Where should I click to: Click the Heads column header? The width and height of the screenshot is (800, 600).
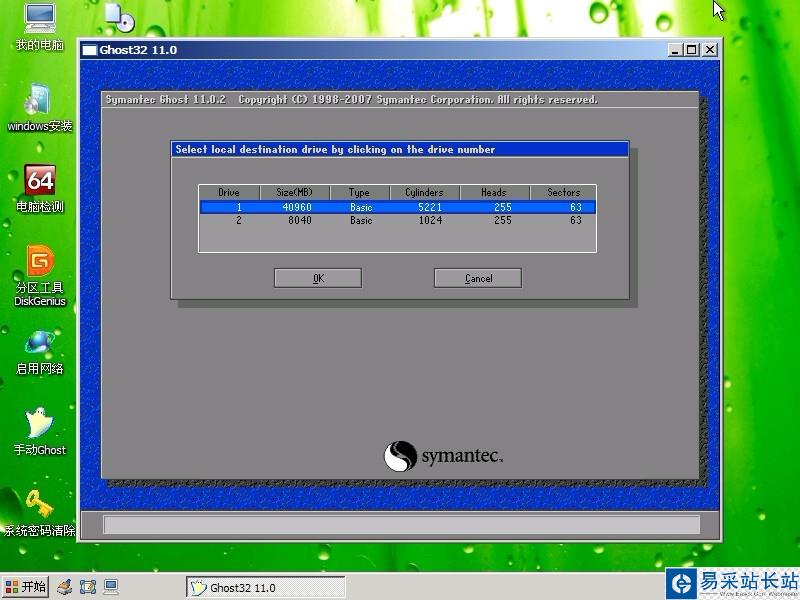pyautogui.click(x=494, y=192)
